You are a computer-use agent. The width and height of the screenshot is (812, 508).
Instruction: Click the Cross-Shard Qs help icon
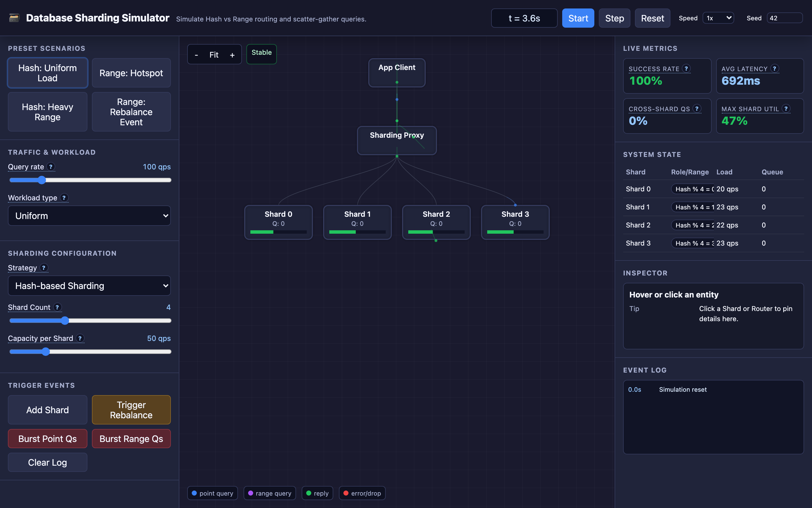click(697, 109)
